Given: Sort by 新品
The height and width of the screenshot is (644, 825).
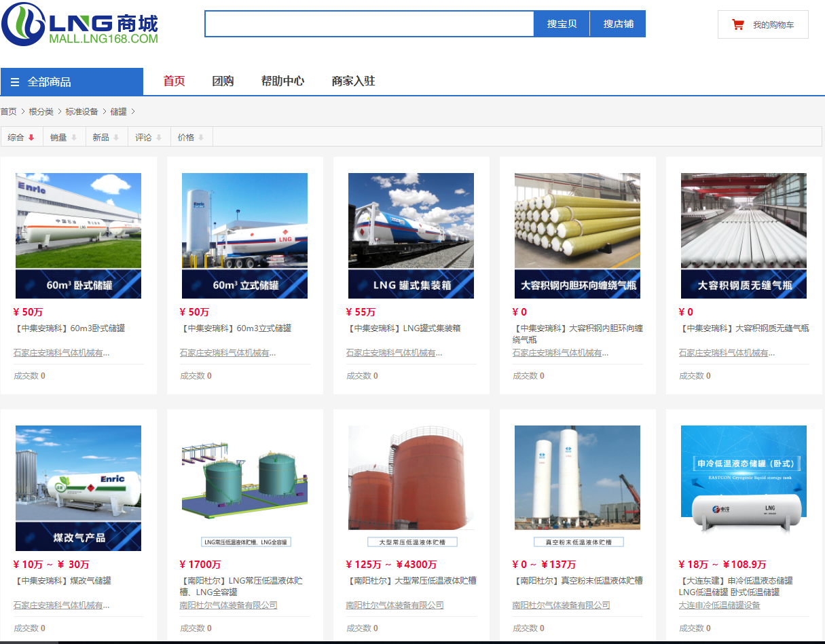Looking at the screenshot, I should coord(107,137).
